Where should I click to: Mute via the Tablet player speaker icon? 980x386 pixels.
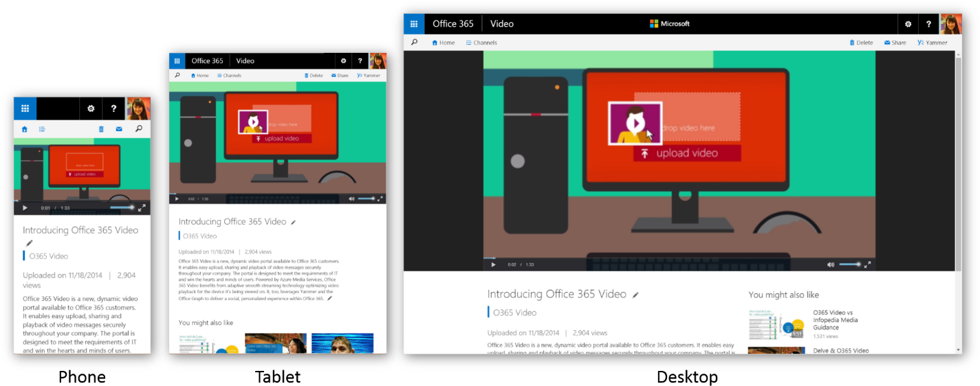(351, 199)
